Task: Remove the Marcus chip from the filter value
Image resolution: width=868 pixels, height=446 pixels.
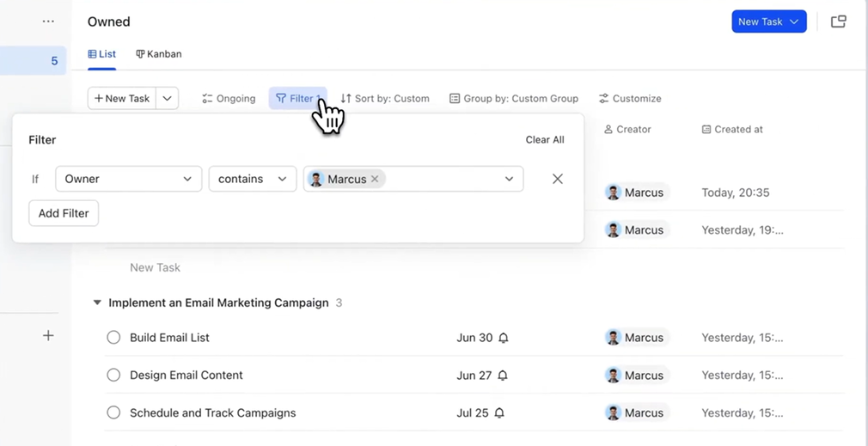Action: pos(375,180)
